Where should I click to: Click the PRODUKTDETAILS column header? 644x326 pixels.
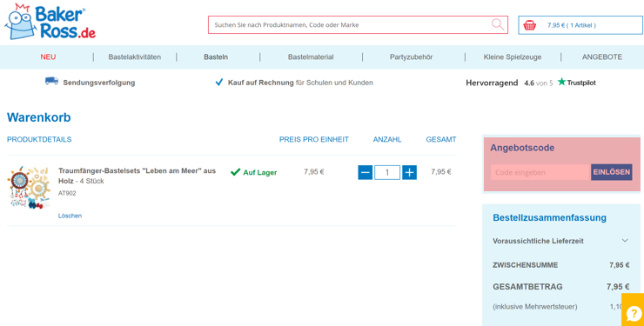point(39,139)
